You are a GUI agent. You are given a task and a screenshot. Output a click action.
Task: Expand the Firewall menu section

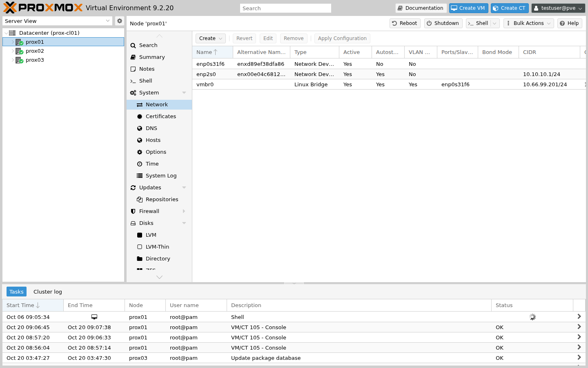[184, 211]
